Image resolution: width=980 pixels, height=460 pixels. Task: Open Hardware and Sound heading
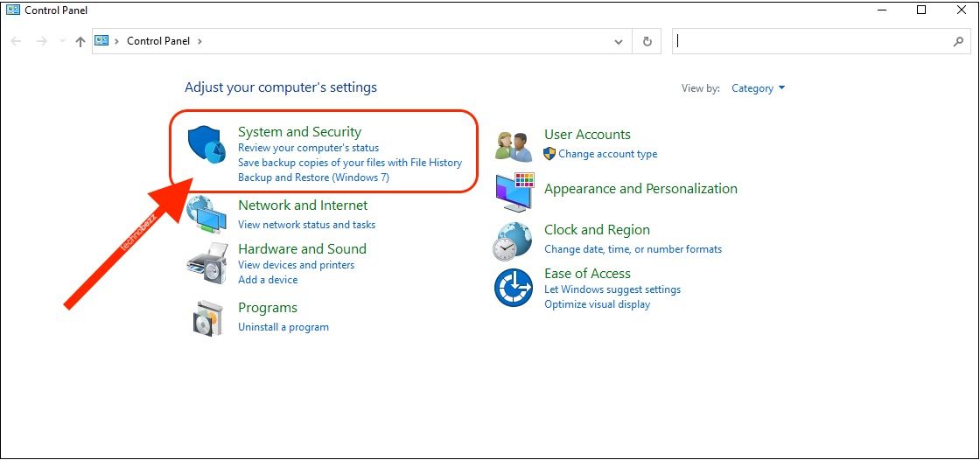[x=303, y=248]
